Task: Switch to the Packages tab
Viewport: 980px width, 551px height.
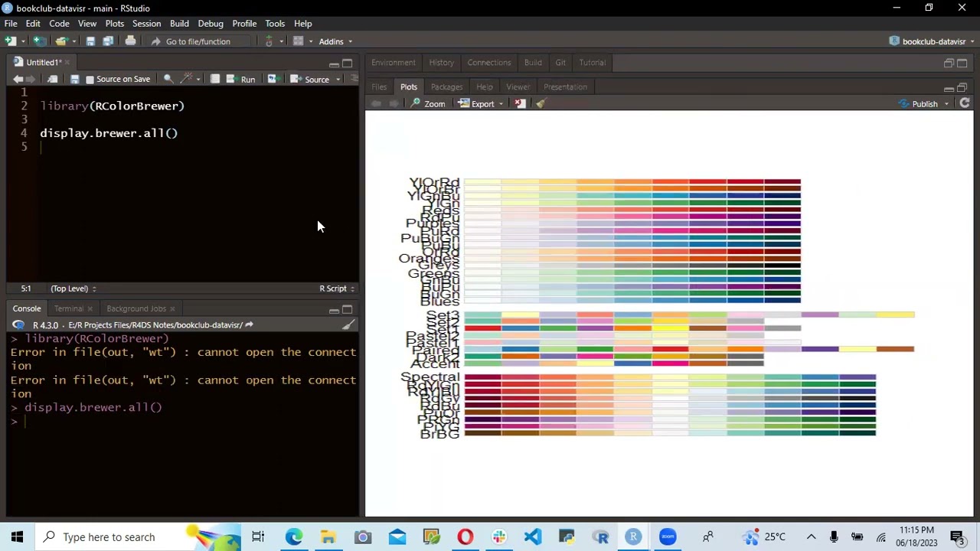Action: pos(446,87)
